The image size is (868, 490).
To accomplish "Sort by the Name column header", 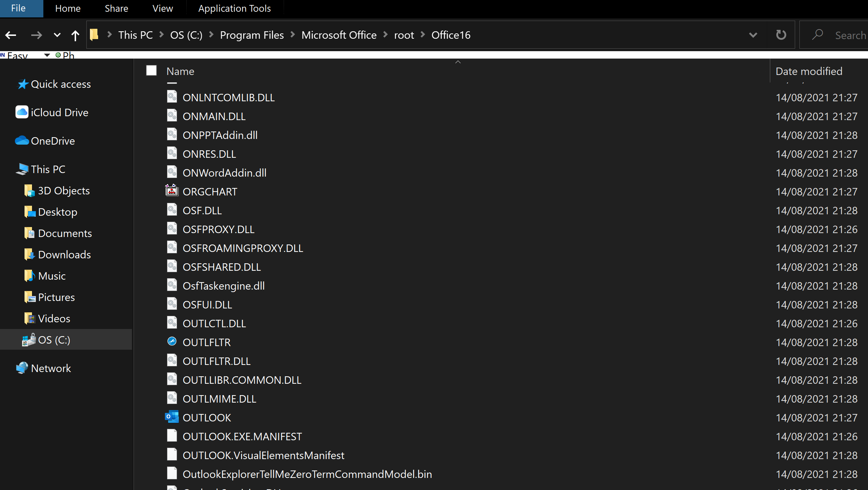I will click(181, 71).
